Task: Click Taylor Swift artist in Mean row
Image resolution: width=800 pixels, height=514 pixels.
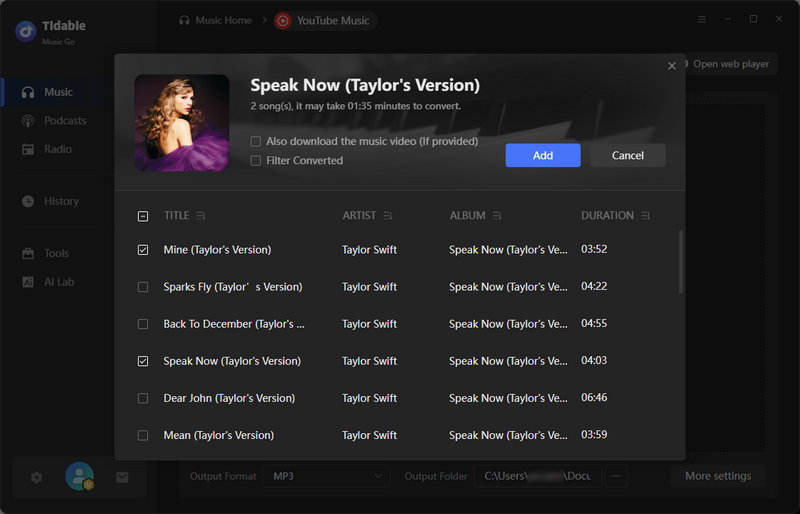Action: tap(369, 435)
